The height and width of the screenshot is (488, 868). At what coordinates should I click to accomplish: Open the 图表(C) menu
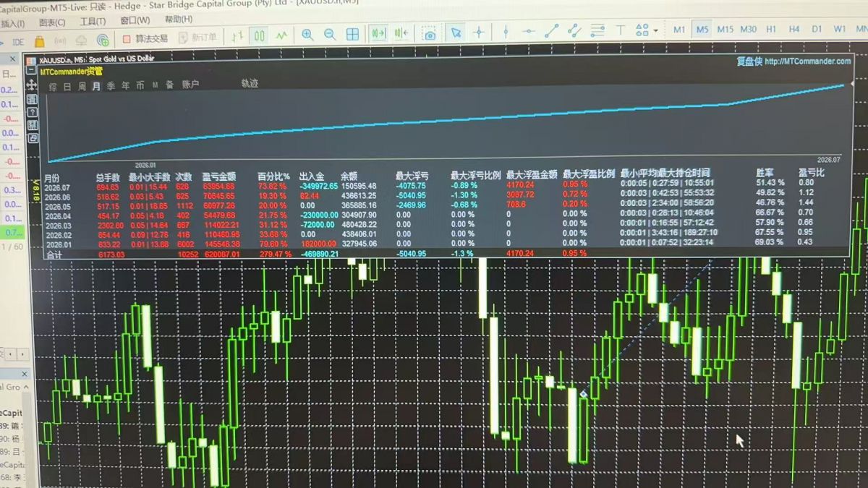(51, 22)
